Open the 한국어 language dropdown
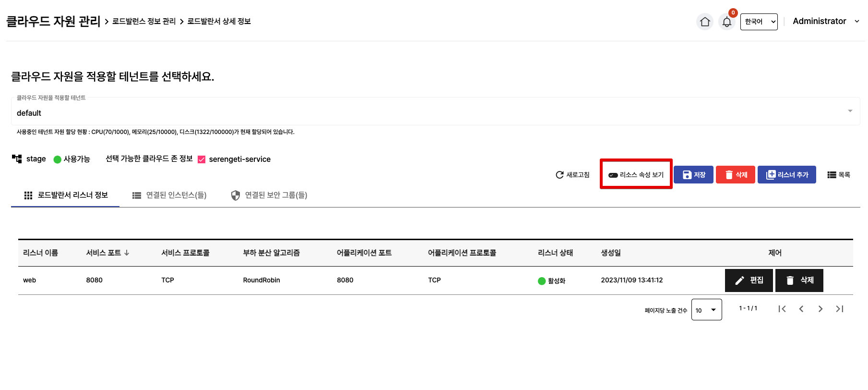Screen dimensions: 868x390 [x=759, y=22]
